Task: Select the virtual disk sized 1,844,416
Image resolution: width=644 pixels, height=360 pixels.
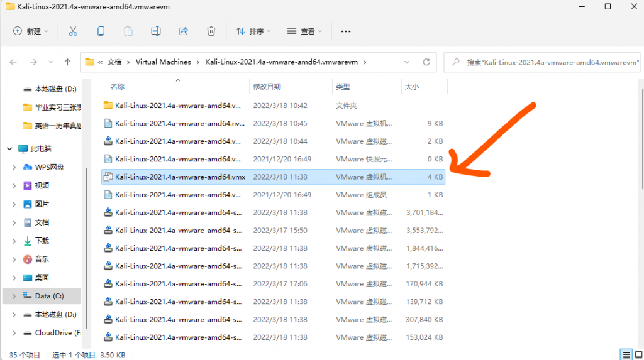Action: 273,248
